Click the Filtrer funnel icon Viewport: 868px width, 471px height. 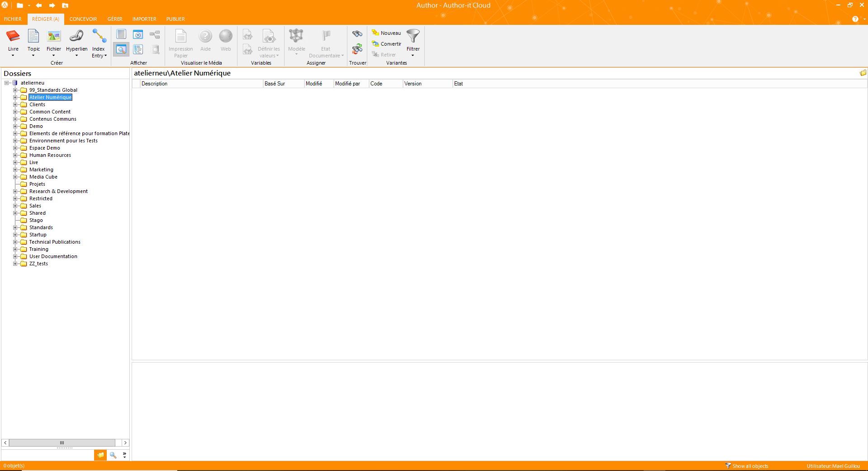pyautogui.click(x=413, y=36)
